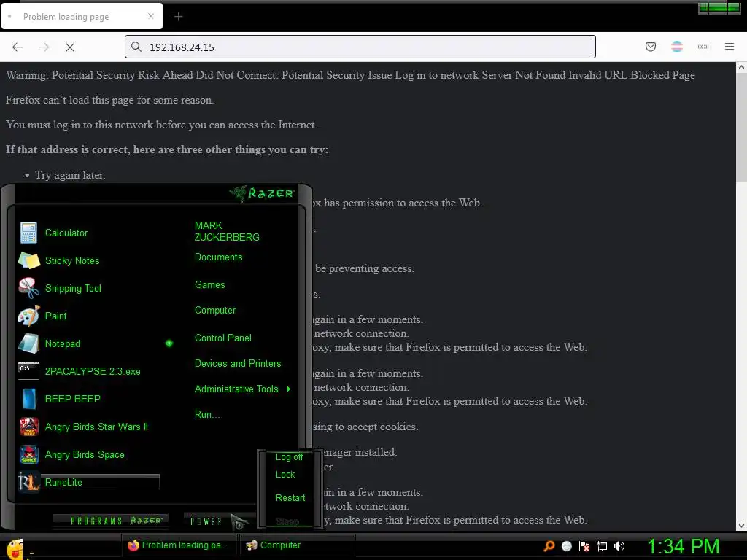Image resolution: width=747 pixels, height=560 pixels.
Task: Open MARK ZUCKERBERG user folder
Action: coord(227,231)
